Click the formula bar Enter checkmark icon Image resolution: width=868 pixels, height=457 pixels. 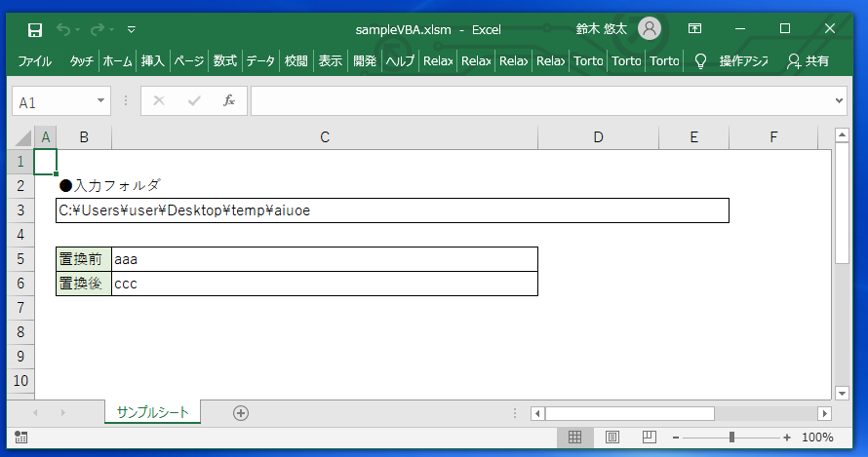click(194, 100)
